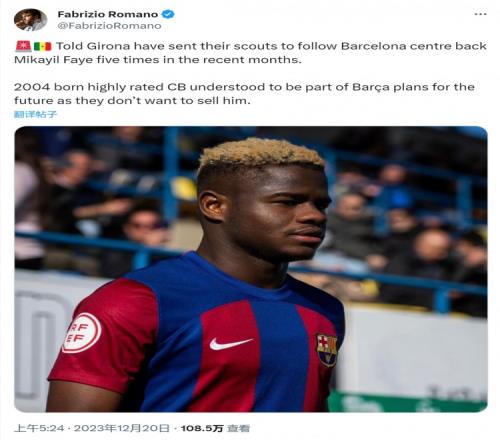Click the Nike swoosh on the jersey

pos(231,343)
